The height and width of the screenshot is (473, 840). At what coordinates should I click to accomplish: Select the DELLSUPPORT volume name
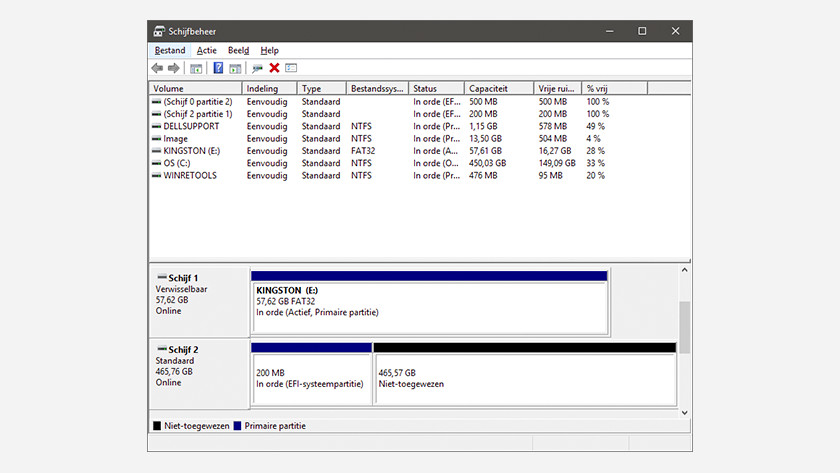point(191,126)
